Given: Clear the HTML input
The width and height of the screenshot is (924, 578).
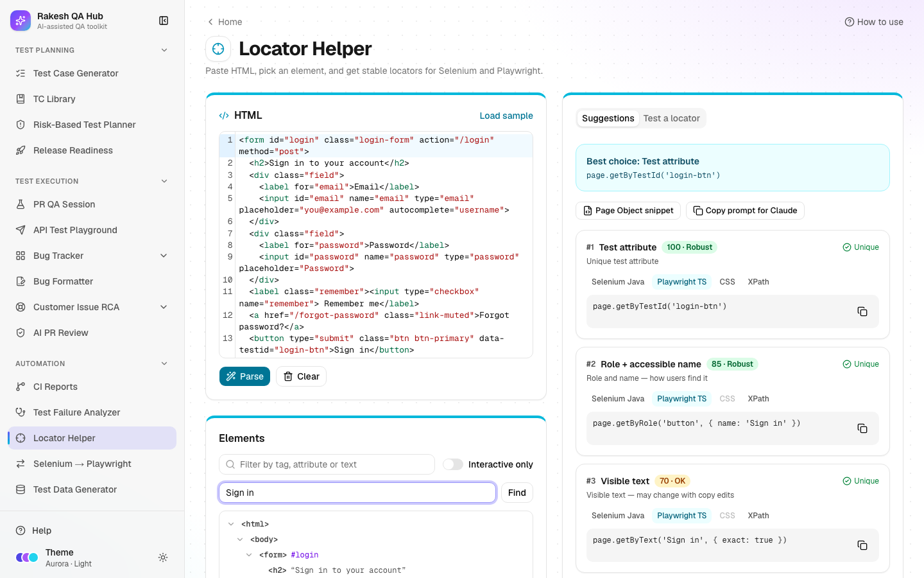Looking at the screenshot, I should coord(301,376).
